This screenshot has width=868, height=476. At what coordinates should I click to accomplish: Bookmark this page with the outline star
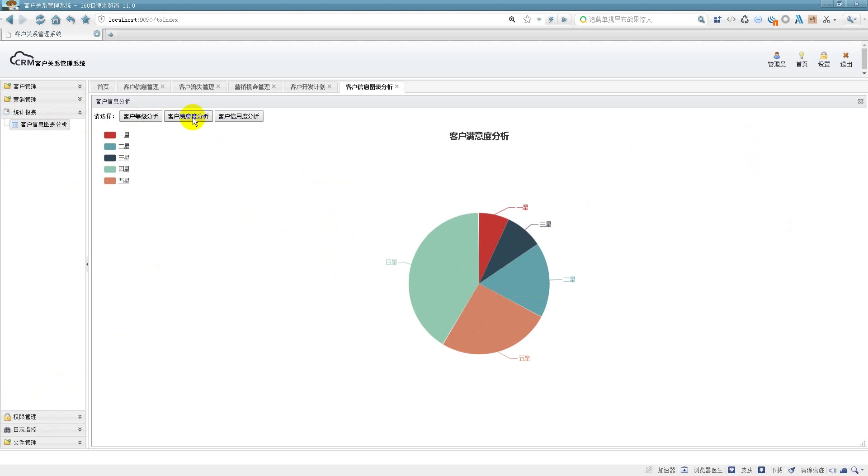tap(527, 19)
